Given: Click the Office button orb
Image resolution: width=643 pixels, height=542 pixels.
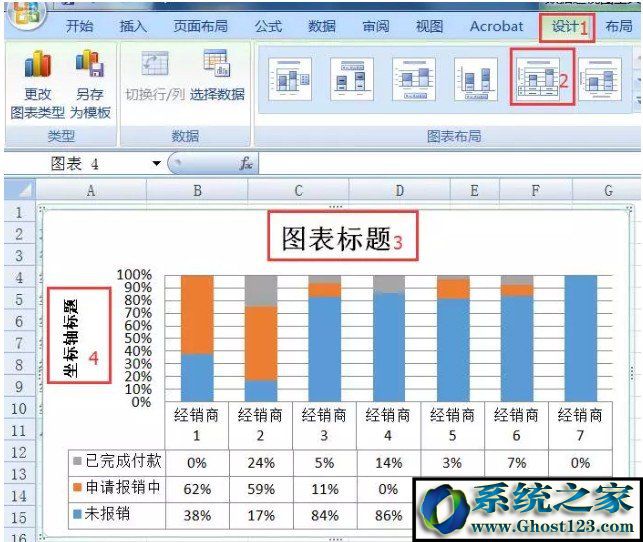Looking at the screenshot, I should [27, 14].
